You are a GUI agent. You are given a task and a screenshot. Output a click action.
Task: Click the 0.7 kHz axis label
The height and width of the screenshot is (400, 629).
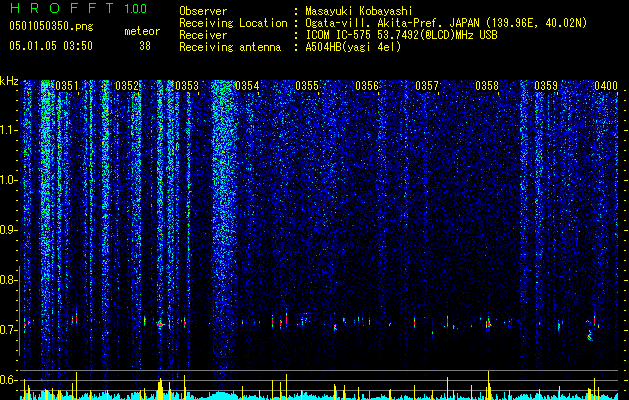coord(8,330)
